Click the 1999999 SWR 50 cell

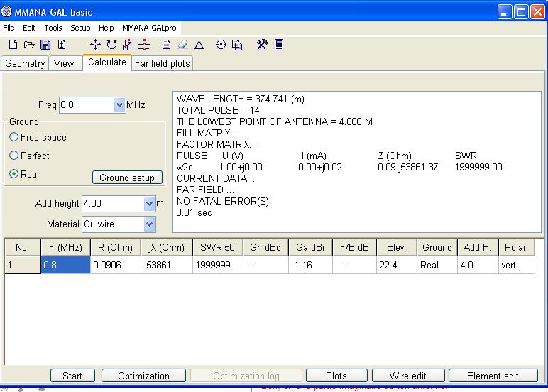217,265
